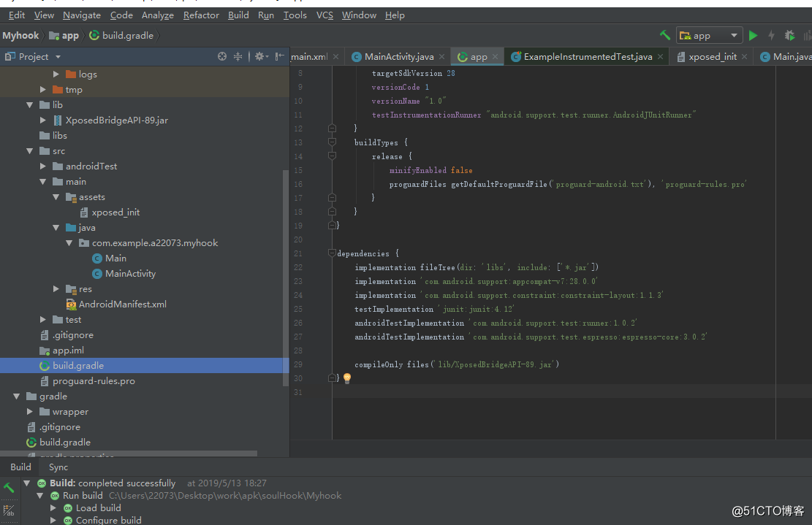
Task: Click the Apply Changes lightning icon
Action: 771,35
